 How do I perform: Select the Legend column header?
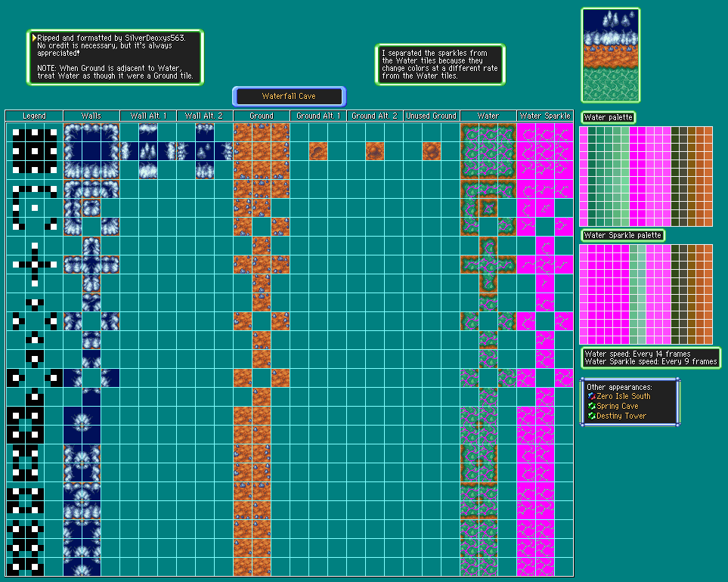(34, 116)
